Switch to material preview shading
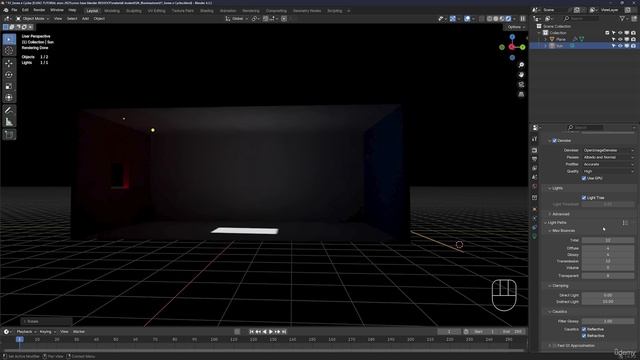This screenshot has height=360, width=640. [x=502, y=19]
